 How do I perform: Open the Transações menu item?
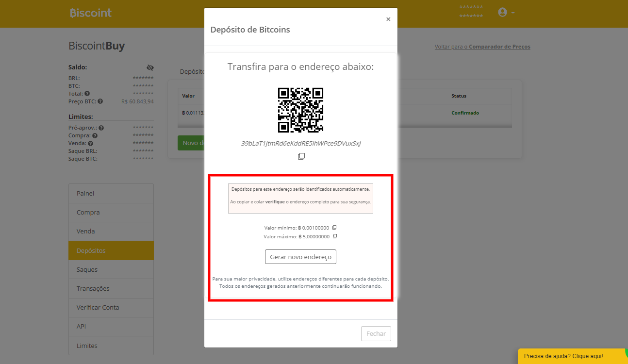(111, 288)
